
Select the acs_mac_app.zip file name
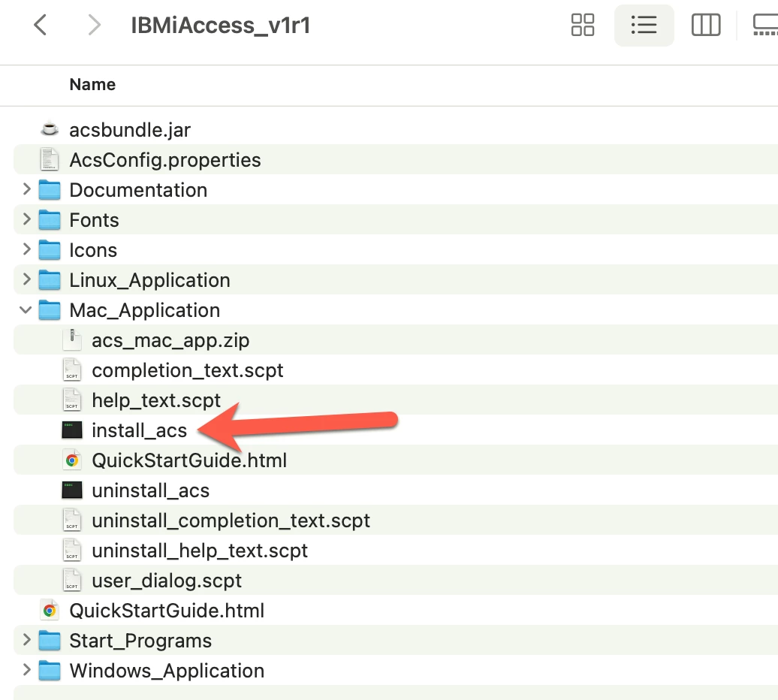tap(170, 340)
